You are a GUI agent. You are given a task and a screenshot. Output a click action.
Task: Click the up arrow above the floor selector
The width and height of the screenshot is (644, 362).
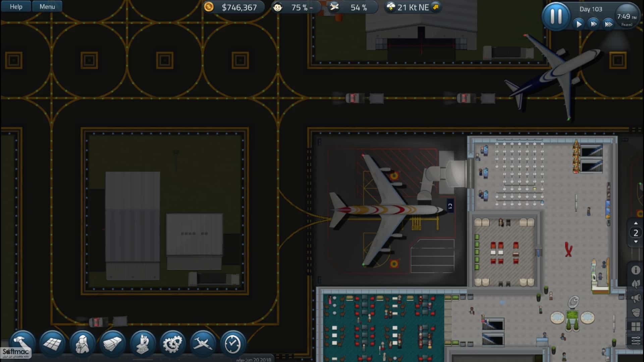[x=635, y=224]
